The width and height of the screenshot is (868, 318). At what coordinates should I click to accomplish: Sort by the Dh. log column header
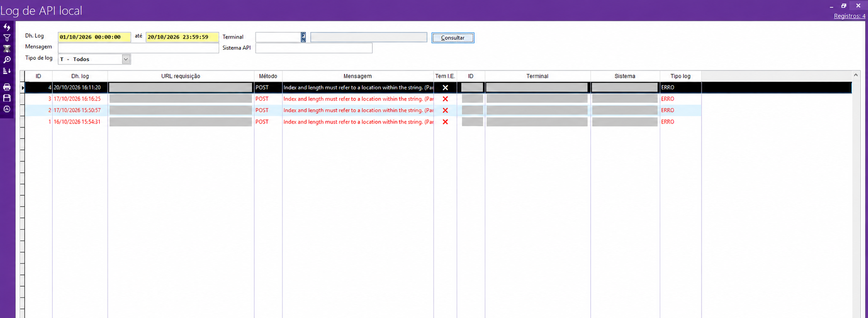pyautogui.click(x=80, y=76)
